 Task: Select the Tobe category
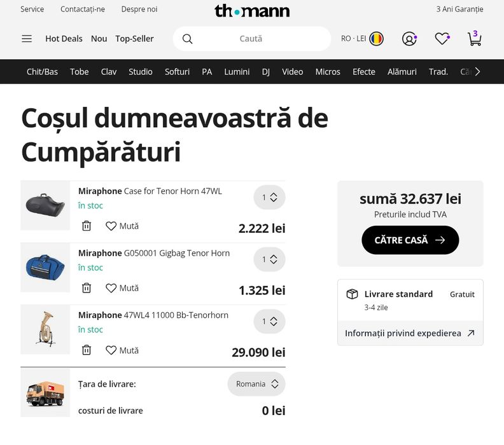[x=80, y=72]
